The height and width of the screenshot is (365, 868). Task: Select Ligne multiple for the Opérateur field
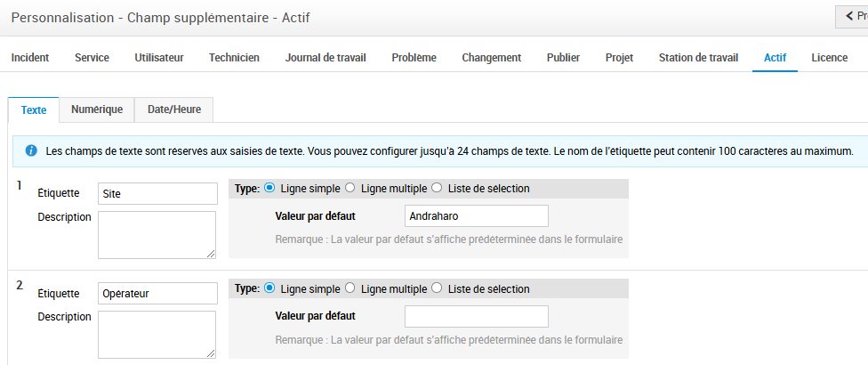[350, 288]
